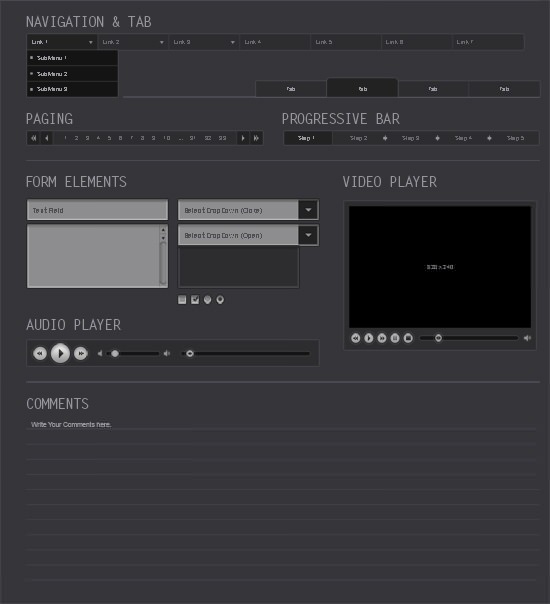Click Step 3 in the progressive bar

pos(411,138)
